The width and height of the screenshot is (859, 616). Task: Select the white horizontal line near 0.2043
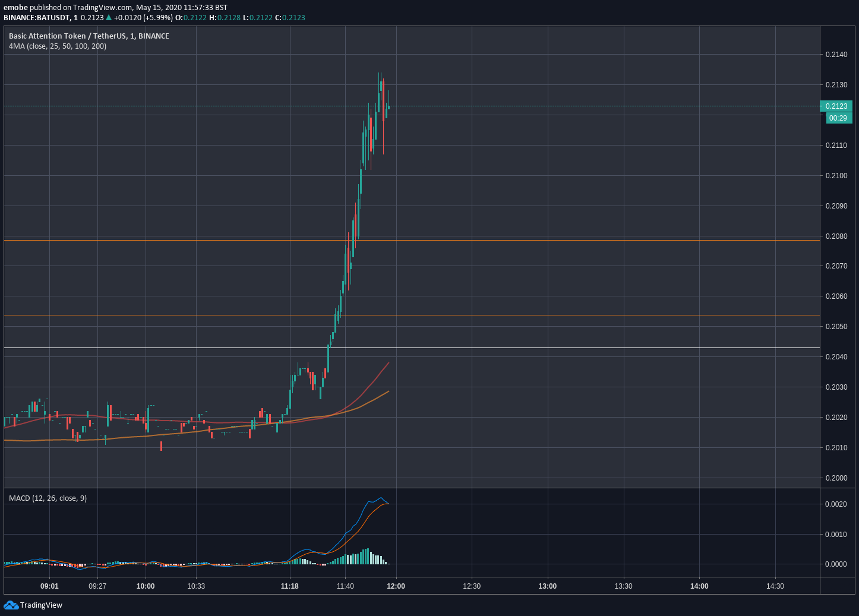point(412,348)
